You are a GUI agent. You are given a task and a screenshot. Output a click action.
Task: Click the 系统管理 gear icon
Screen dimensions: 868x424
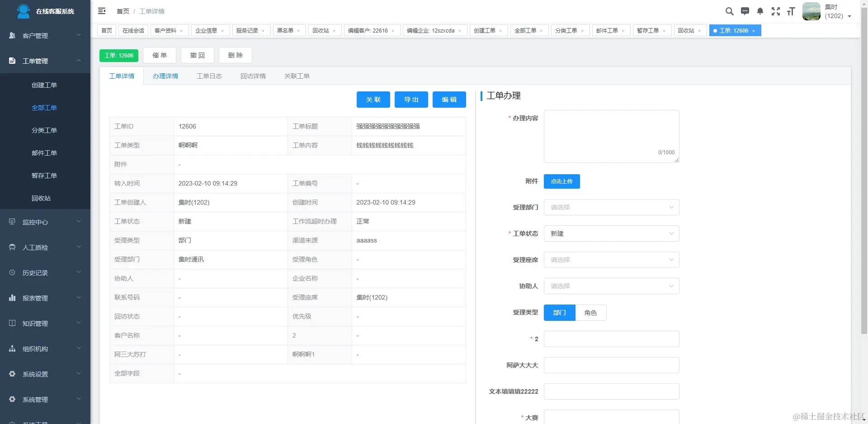coord(12,399)
